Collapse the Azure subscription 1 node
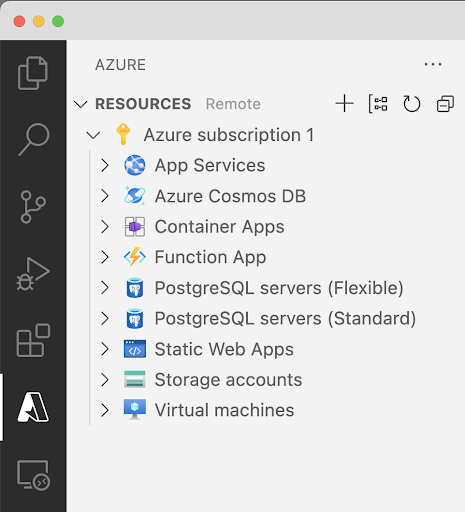This screenshot has height=512, width=465. pos(93,135)
